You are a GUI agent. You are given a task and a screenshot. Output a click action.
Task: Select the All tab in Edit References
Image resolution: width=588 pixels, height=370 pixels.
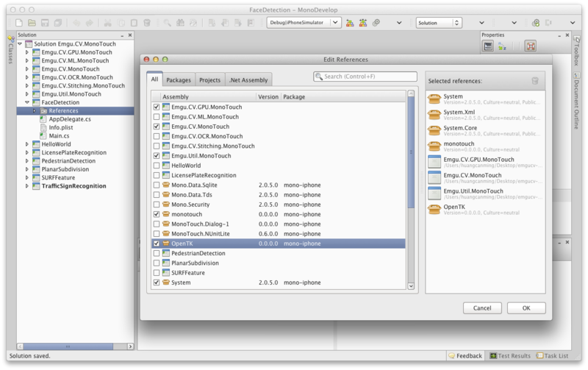(154, 79)
